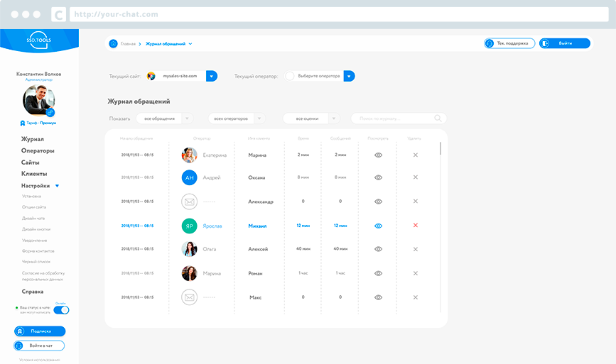
Task: Click the search magnifier icon in journal search
Action: 438,118
